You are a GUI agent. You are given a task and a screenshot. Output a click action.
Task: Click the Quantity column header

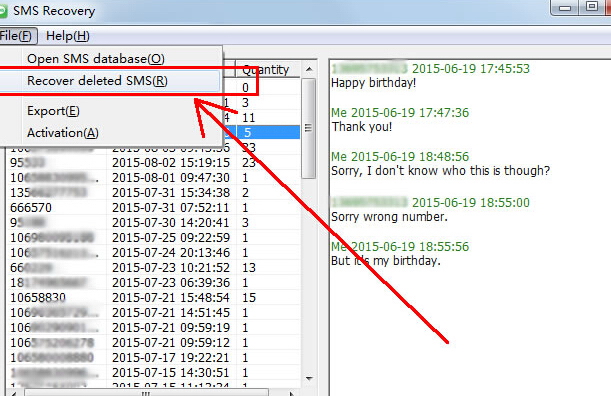click(268, 70)
